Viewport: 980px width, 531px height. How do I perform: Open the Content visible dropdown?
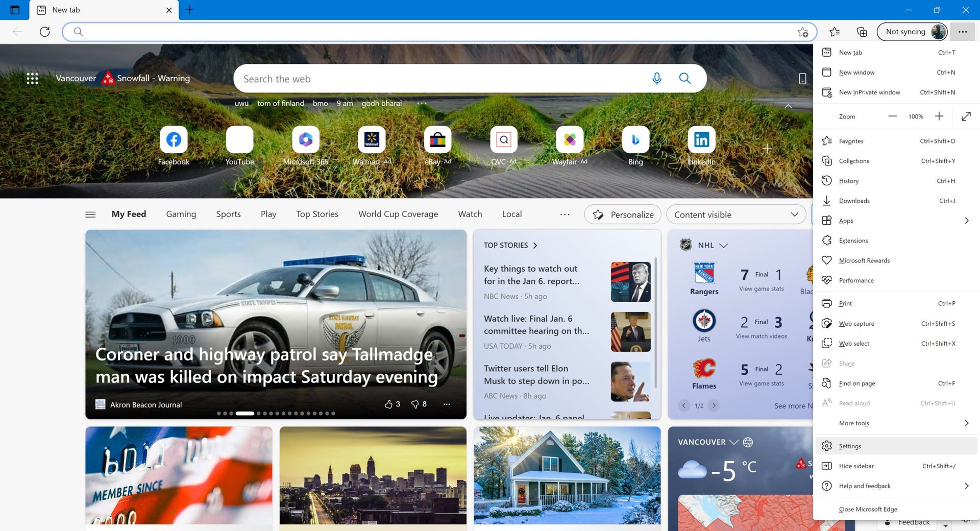736,214
